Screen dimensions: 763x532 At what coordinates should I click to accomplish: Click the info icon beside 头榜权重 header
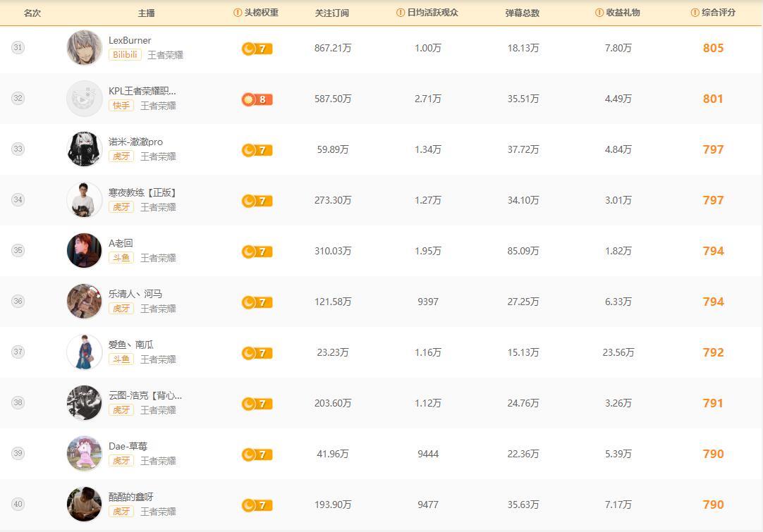(x=238, y=13)
